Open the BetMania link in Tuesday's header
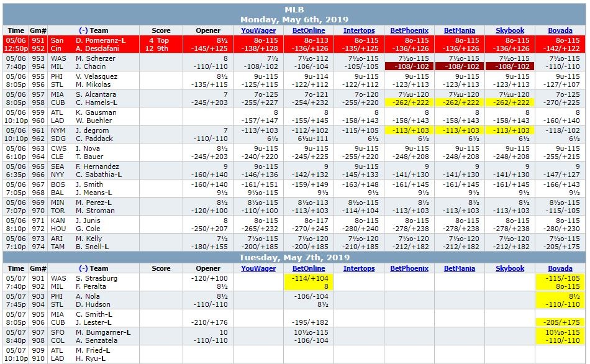The height and width of the screenshot is (364, 590). tap(460, 268)
